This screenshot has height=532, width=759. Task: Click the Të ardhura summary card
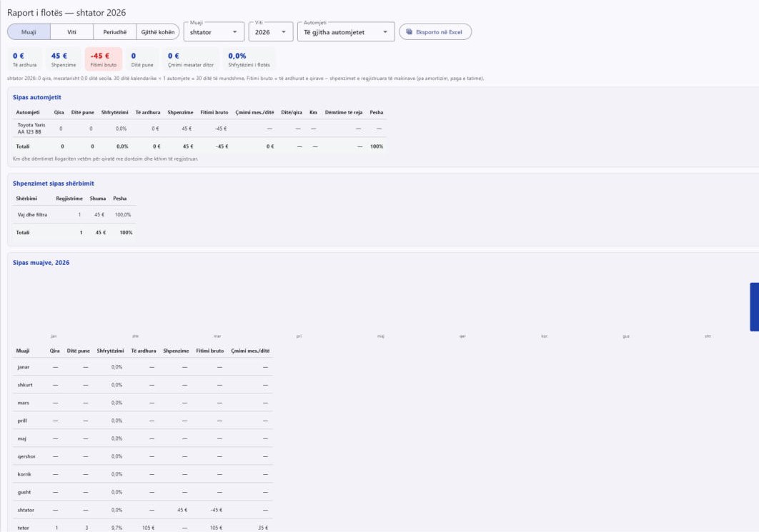pyautogui.click(x=25, y=59)
